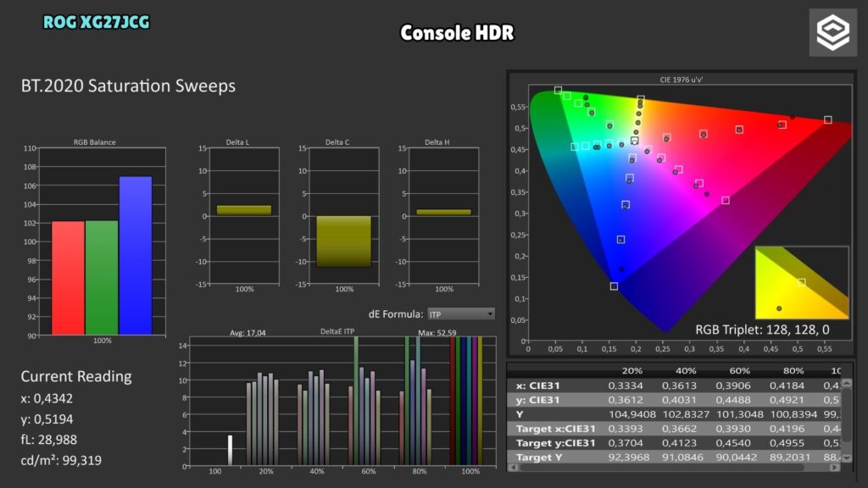Click the 40% column header in data table
The width and height of the screenshot is (868, 488).
tap(685, 371)
